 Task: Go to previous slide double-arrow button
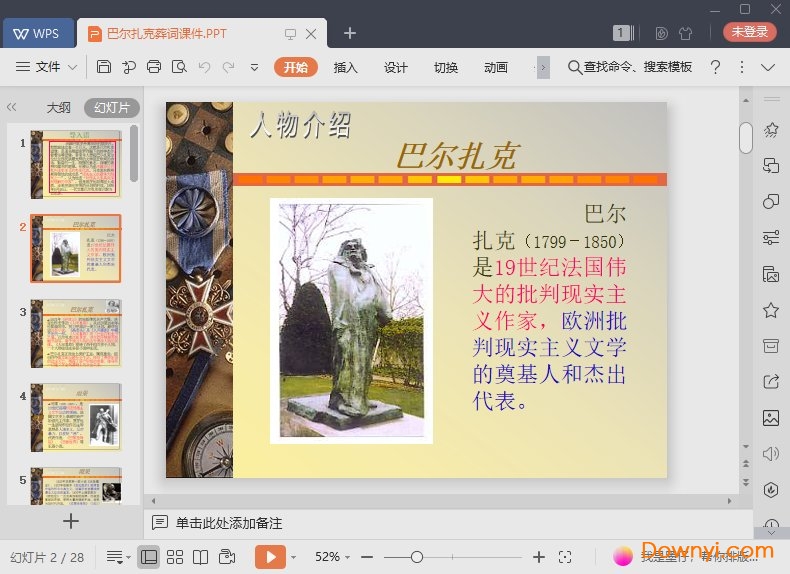[746, 463]
